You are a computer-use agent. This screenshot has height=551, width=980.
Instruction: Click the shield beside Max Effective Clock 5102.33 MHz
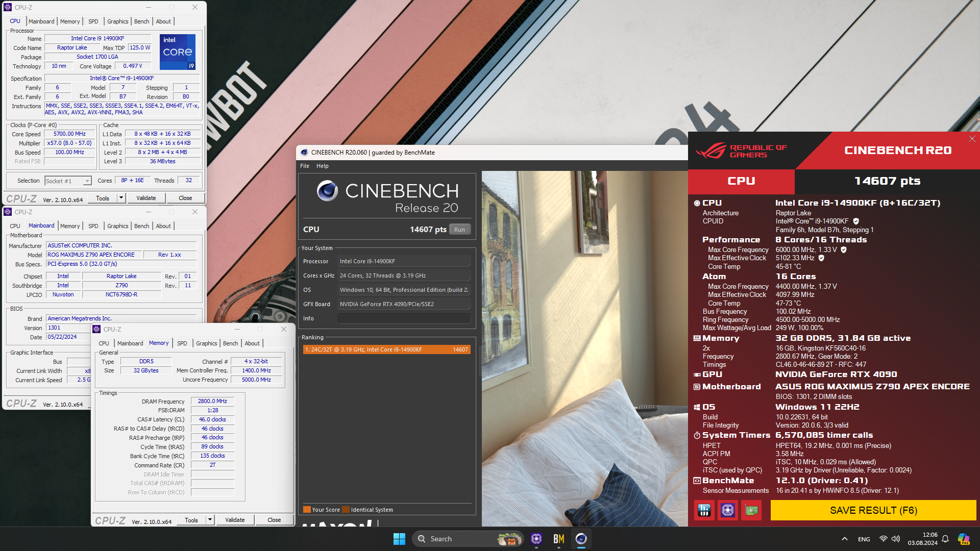[821, 258]
